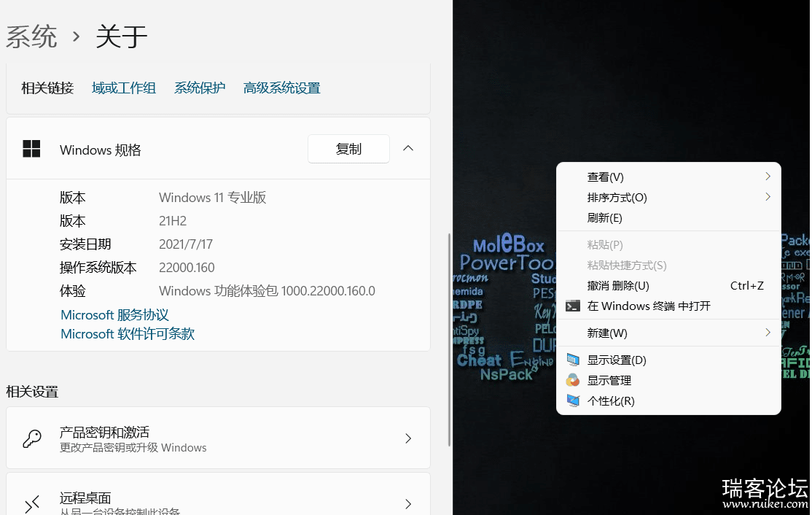Click the OS build value 22000.160
Viewport: 812px width, 515px height.
click(x=187, y=267)
